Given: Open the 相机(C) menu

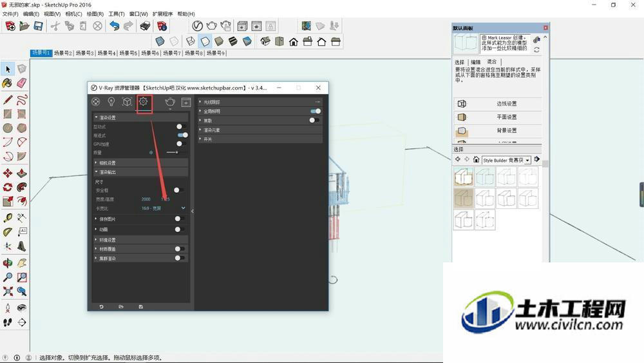Looking at the screenshot, I should 73,14.
